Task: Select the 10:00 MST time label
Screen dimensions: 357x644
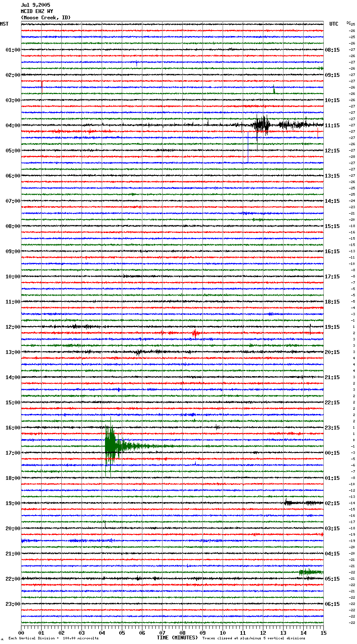Action: (13, 277)
